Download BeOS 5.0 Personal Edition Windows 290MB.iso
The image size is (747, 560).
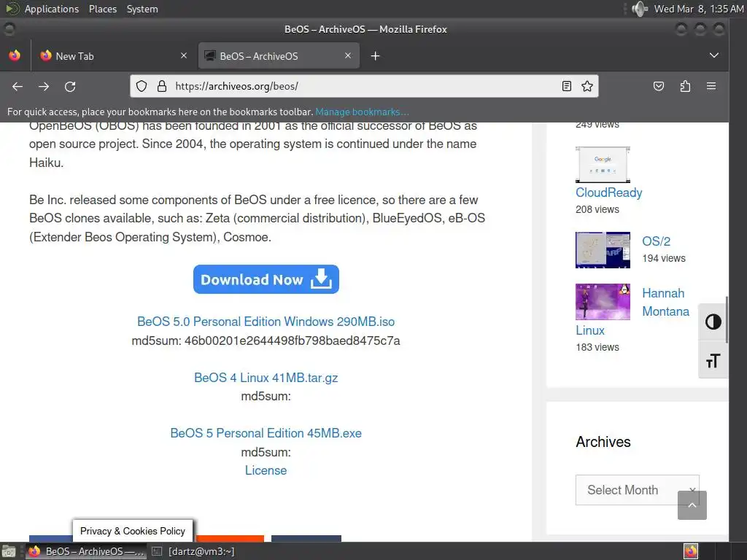pos(266,322)
